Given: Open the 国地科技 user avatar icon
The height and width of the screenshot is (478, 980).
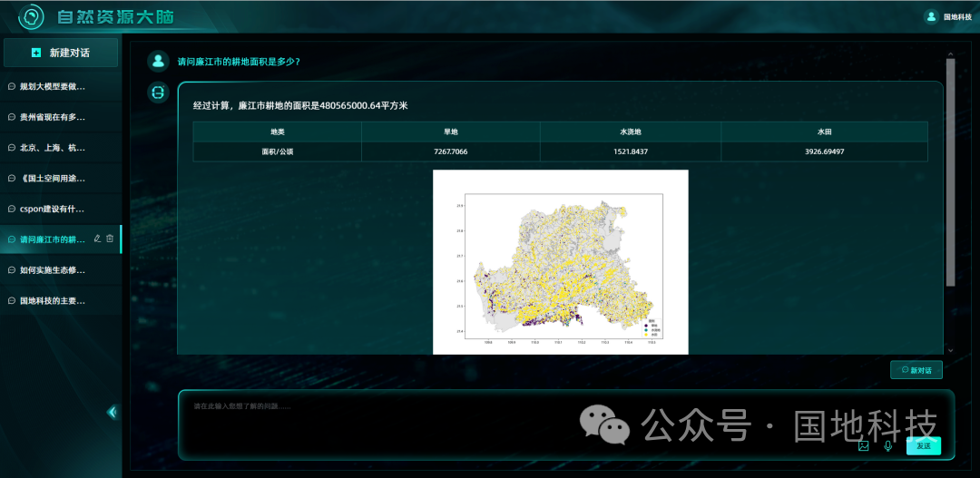Looking at the screenshot, I should click(931, 17).
